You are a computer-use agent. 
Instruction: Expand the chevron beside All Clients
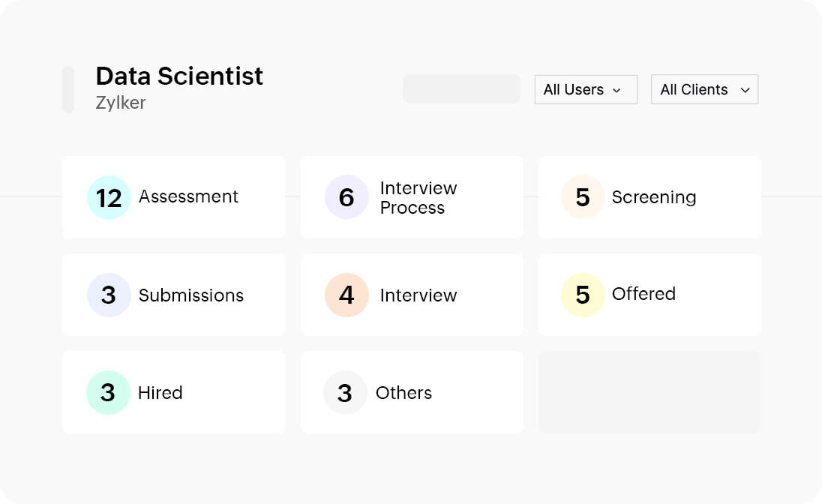(745, 90)
